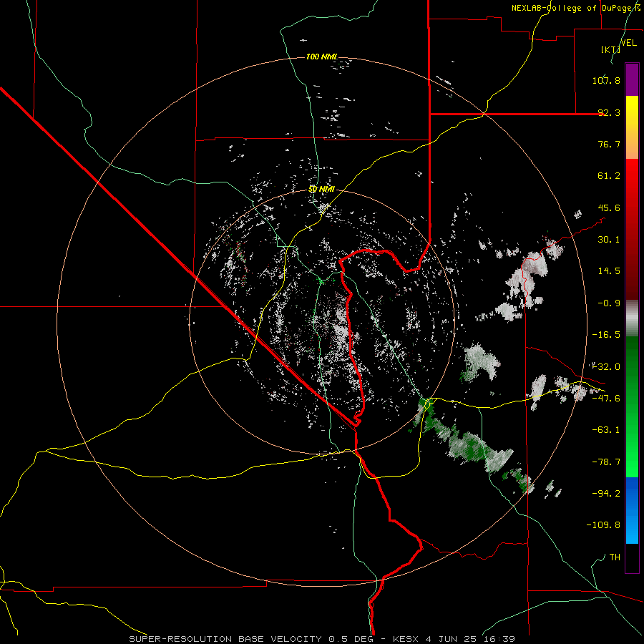Click the 92.3 velocity scale value

pos(609,112)
